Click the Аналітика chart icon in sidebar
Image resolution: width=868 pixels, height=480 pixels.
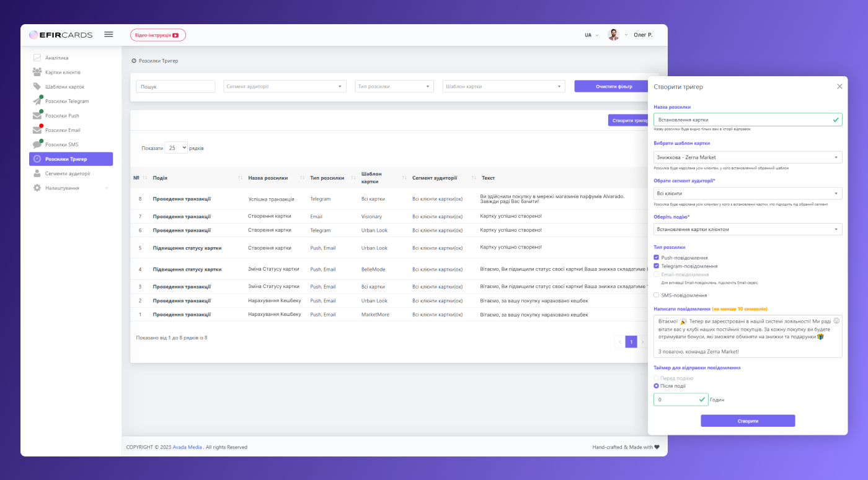click(x=37, y=58)
